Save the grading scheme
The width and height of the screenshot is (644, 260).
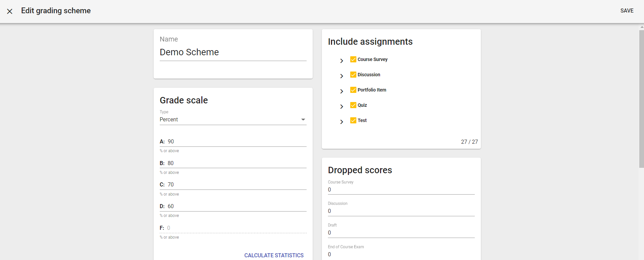627,11
